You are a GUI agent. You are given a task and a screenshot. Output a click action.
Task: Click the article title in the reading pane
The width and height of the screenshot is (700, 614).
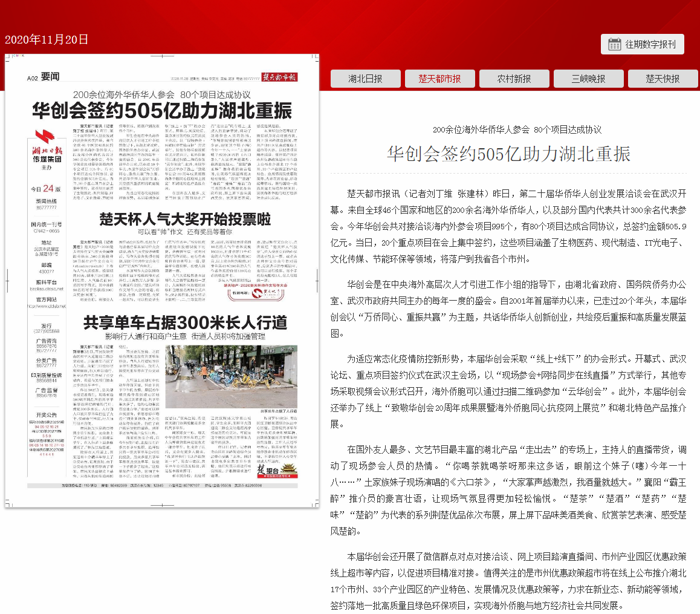508,154
